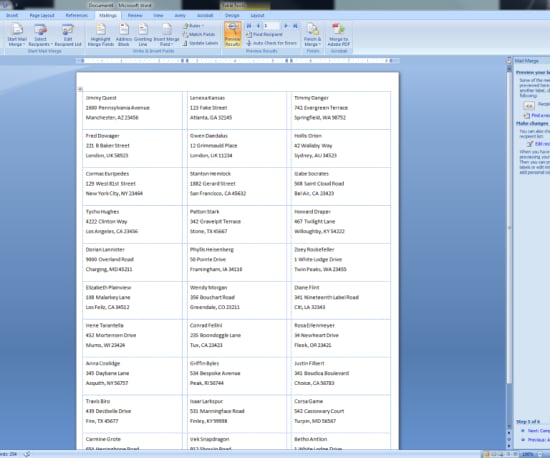Open the Table Tools Design tab
Screen dimensions: 550x458
tap(232, 15)
